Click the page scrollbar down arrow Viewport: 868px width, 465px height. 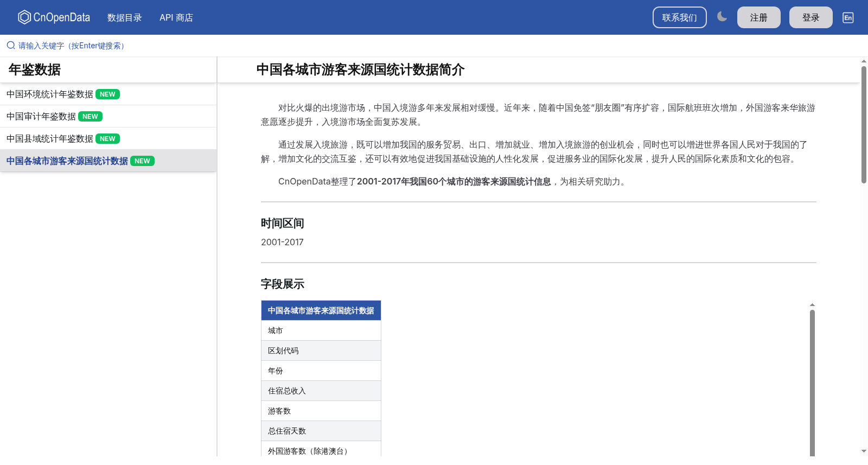(864, 451)
